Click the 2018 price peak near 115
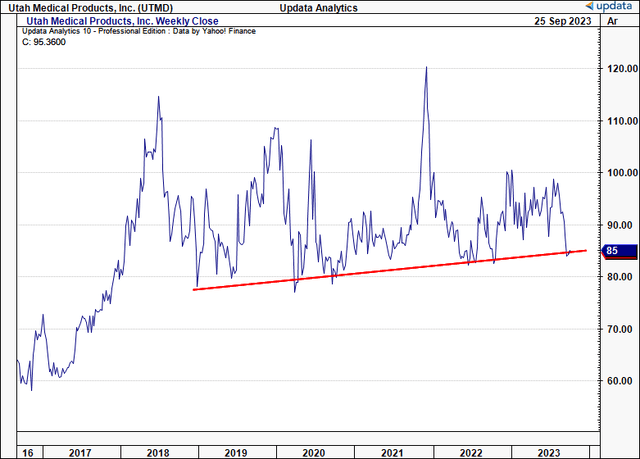This screenshot has width=640, height=459. [158, 97]
